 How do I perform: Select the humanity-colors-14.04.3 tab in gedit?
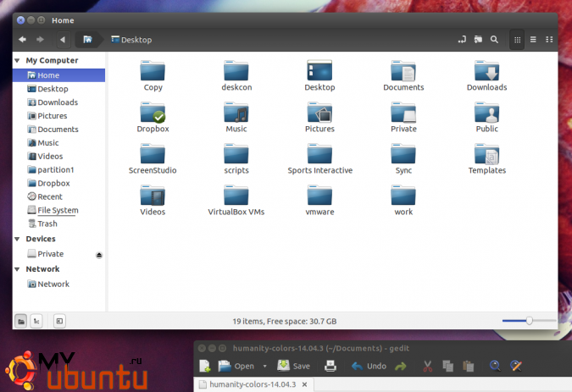(253, 385)
